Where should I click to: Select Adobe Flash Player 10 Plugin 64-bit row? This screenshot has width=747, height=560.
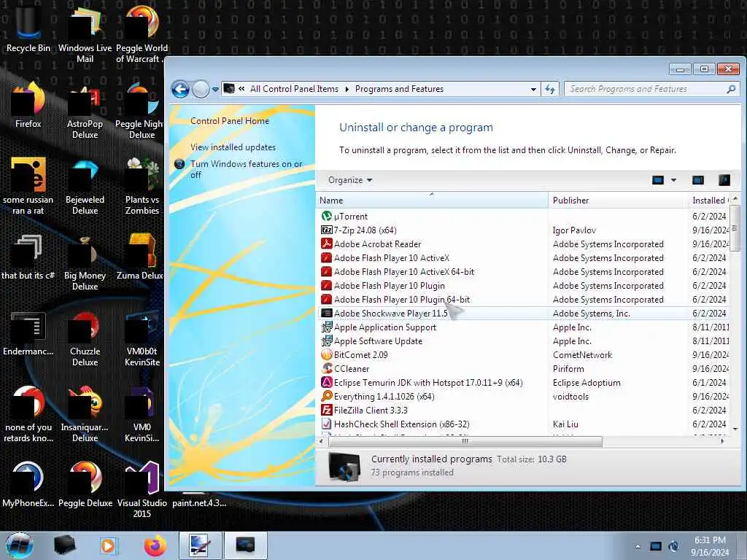523,300
